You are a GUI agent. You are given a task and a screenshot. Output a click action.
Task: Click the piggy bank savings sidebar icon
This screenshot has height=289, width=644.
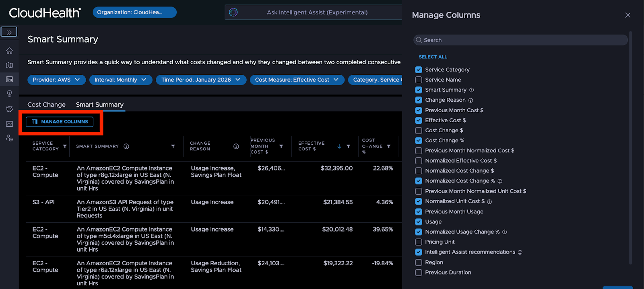click(x=9, y=109)
